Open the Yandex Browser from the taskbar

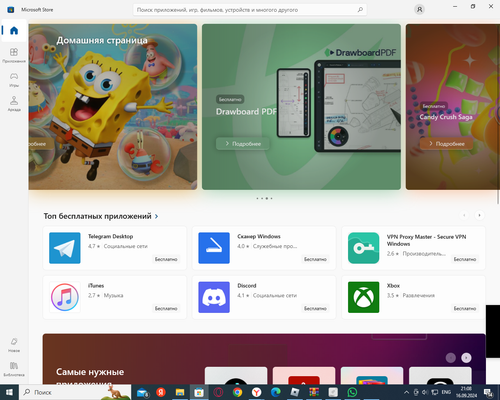256,392
